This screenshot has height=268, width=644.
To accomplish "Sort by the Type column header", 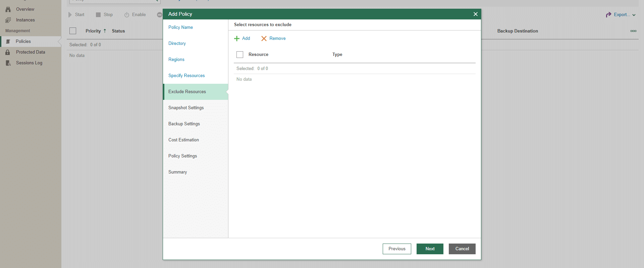I will coord(337,55).
